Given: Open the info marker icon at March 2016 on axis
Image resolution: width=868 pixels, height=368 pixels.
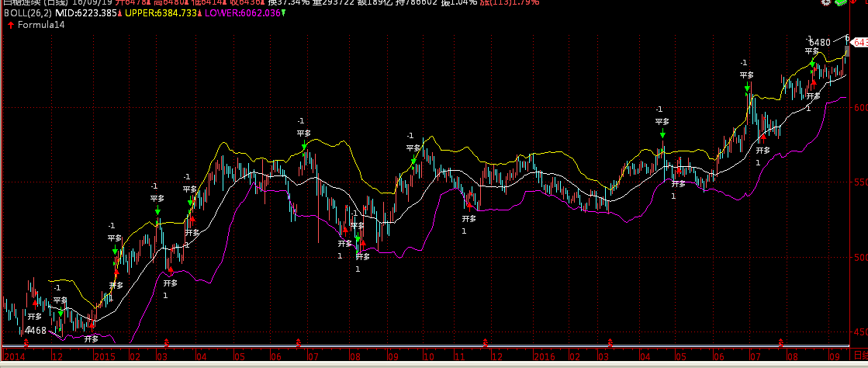Looking at the screenshot, I should pyautogui.click(x=610, y=343).
